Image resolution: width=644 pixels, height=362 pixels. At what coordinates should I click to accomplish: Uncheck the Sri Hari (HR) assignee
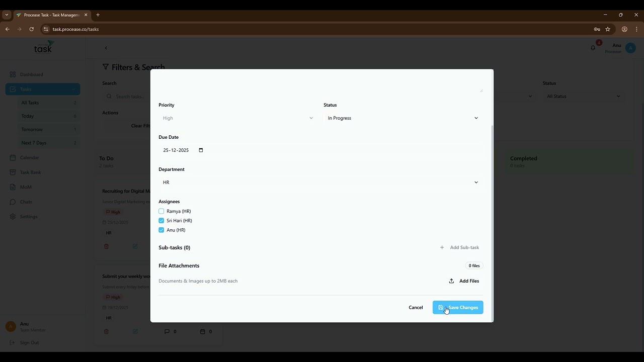click(162, 221)
